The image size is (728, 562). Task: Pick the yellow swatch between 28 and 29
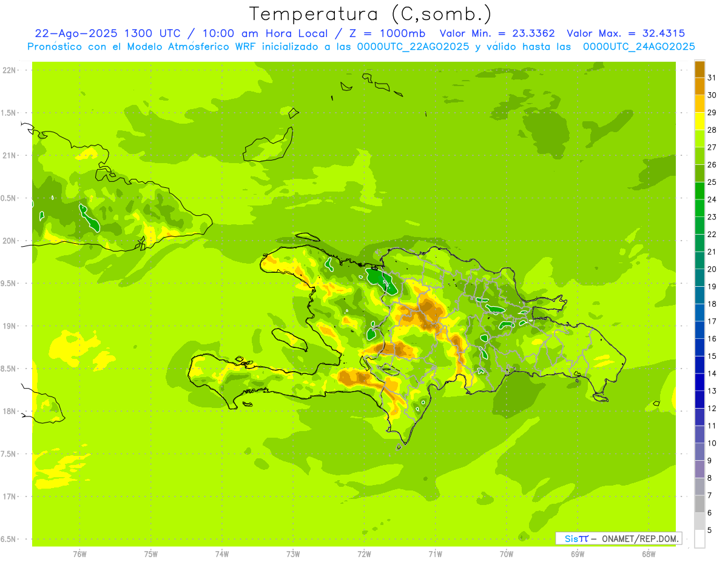[699, 121]
